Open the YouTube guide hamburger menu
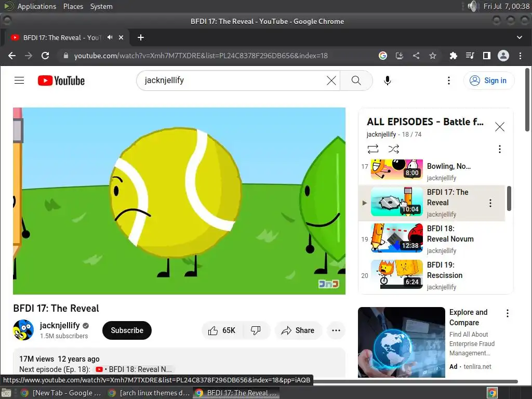 (x=19, y=81)
